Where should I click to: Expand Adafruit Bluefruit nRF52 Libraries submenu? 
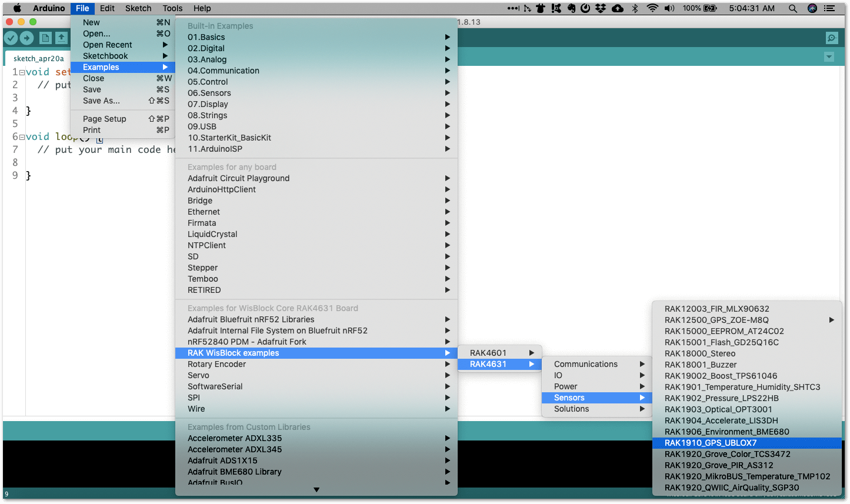(316, 319)
